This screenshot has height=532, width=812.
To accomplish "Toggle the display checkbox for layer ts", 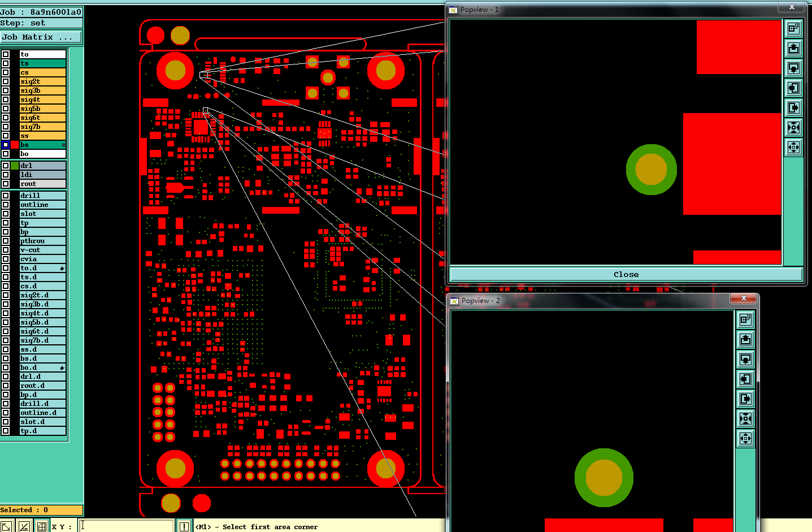I will tap(6, 63).
